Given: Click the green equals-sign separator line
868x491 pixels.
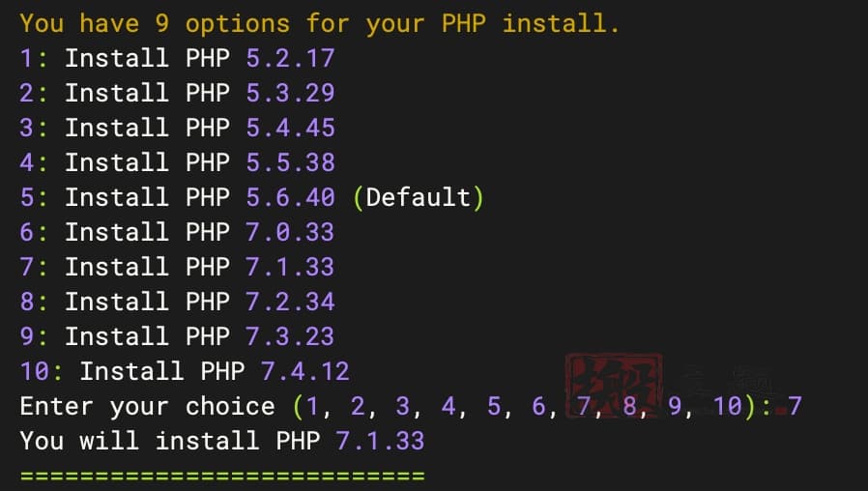Looking at the screenshot, I should 222,476.
